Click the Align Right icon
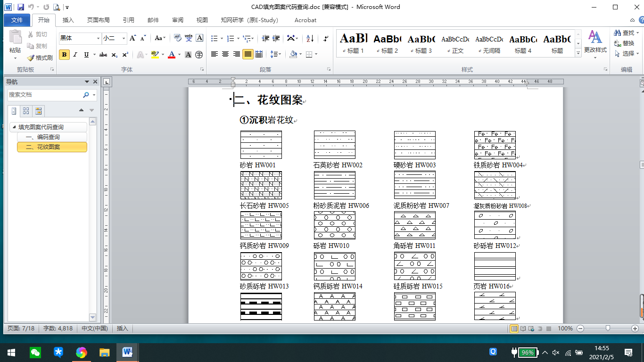This screenshot has height=362, width=644. [236, 55]
